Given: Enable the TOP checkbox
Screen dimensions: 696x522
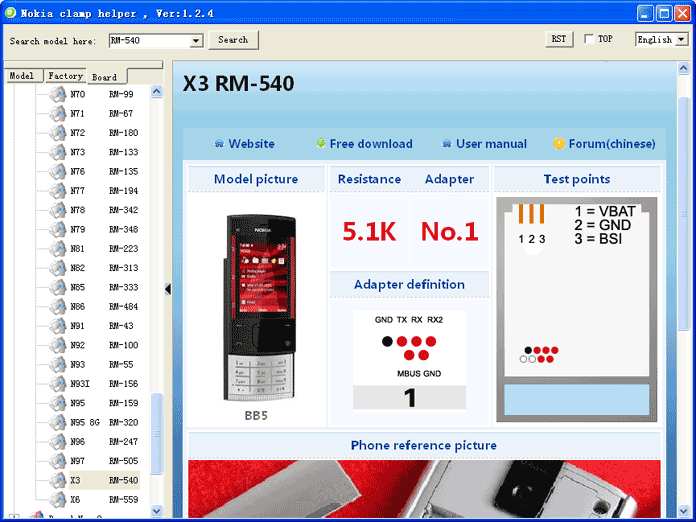Looking at the screenshot, I should pyautogui.click(x=589, y=39).
